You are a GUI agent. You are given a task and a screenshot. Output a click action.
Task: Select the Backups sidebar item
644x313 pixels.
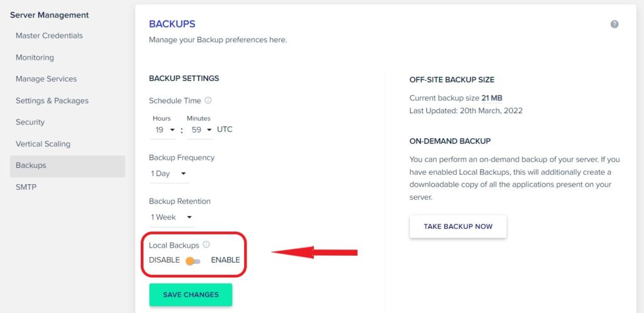pos(67,166)
